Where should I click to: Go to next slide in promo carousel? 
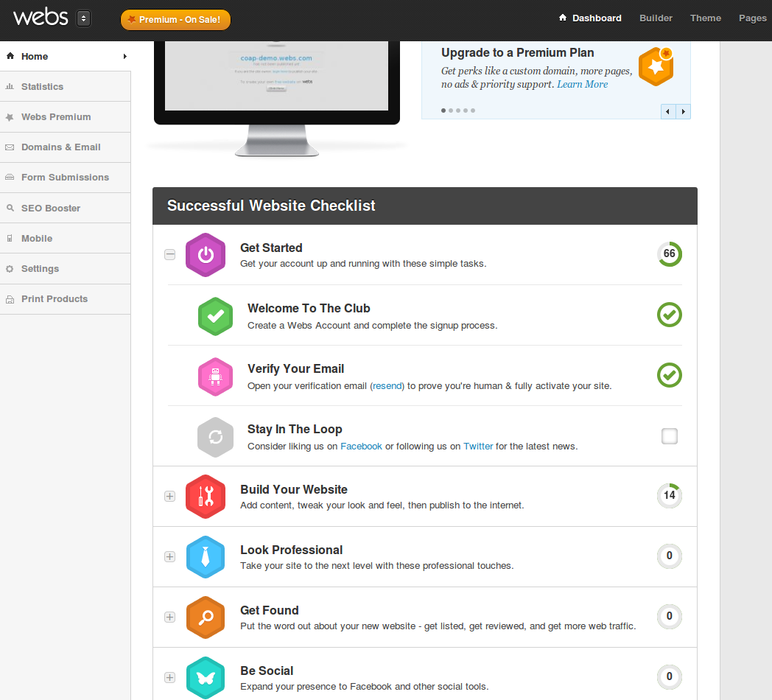click(x=684, y=112)
